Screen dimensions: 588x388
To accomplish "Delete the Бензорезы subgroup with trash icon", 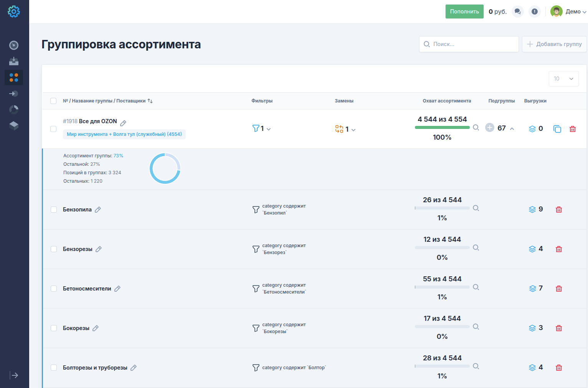I will click(559, 249).
